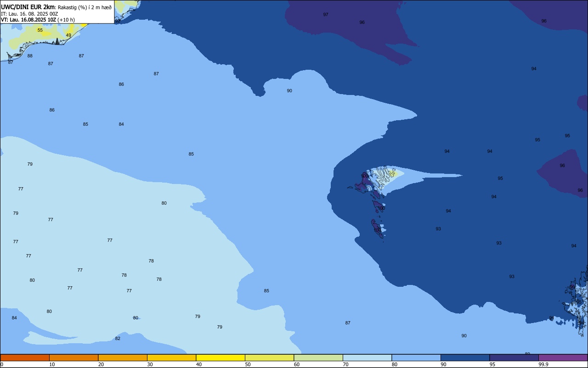Click the 97 humidity value on the map
The height and width of the screenshot is (368, 588).
pos(326,15)
